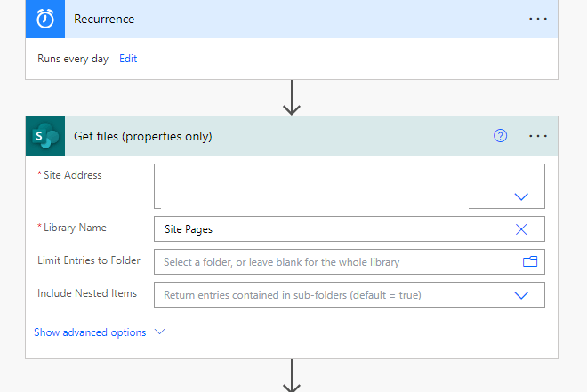The image size is (587, 392).
Task: Click the Recurrence clock trigger icon
Action: [x=45, y=19]
